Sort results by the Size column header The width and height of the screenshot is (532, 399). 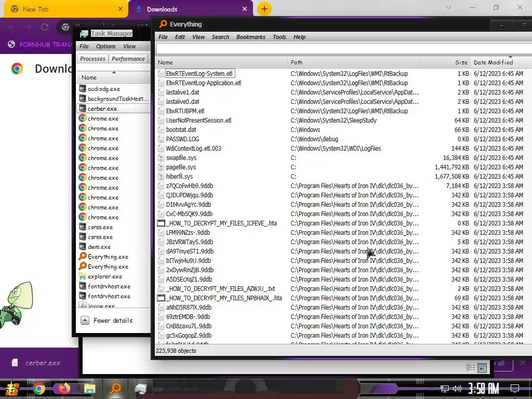click(x=445, y=62)
